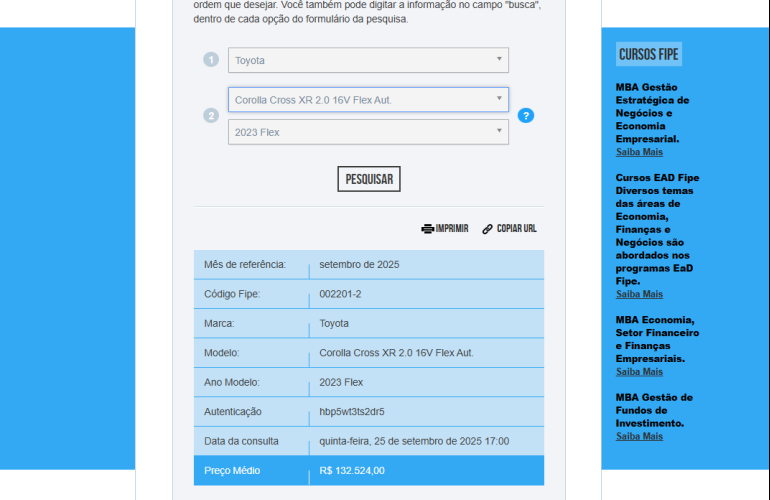Select the MBA Gestão Estratégica de Negócios title
Image resolution: width=770 pixels, height=500 pixels.
coord(652,113)
